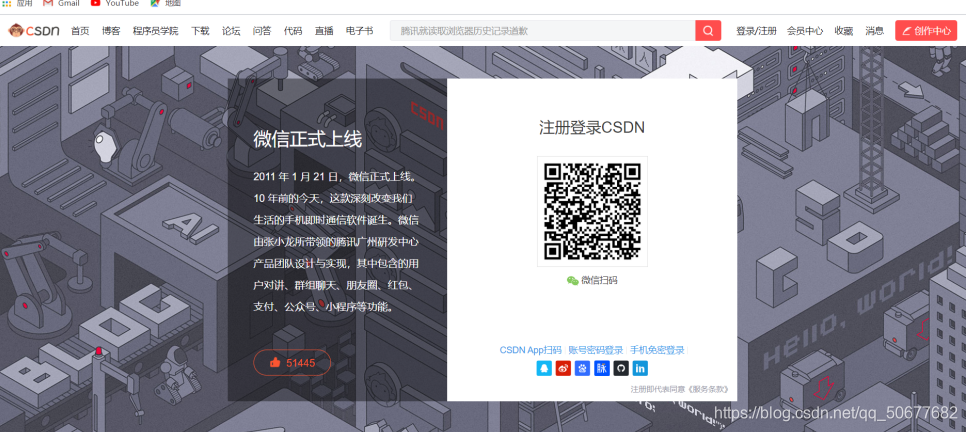This screenshot has height=432, width=968.
Task: Go to the 首页 nav item
Action: (x=80, y=31)
